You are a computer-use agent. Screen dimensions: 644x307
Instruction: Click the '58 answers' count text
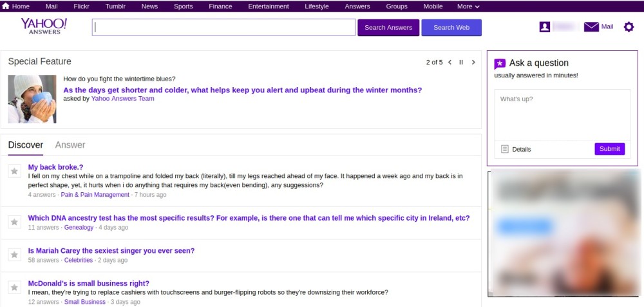[44, 260]
